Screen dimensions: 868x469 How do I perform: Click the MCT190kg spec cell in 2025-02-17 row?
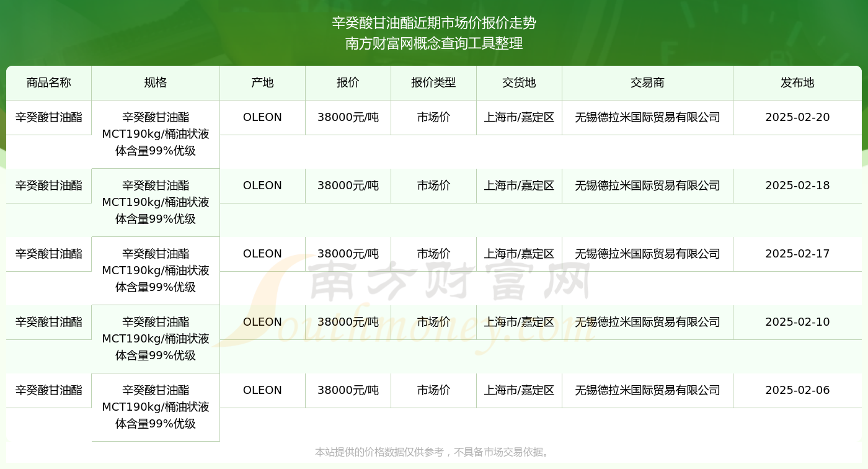pos(156,270)
